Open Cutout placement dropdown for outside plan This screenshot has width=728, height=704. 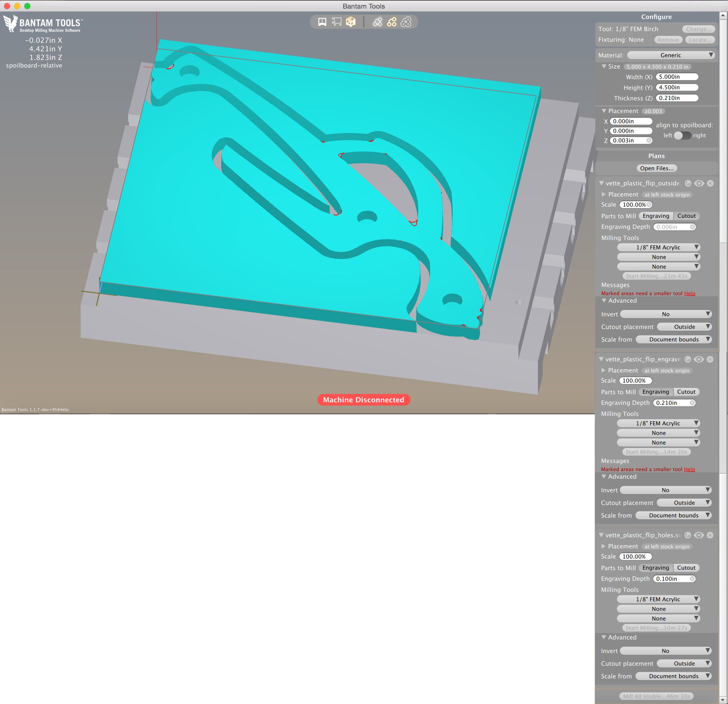(684, 327)
